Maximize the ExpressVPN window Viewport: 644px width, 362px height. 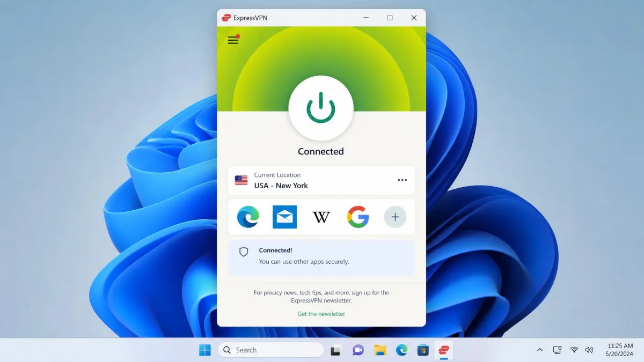[390, 18]
